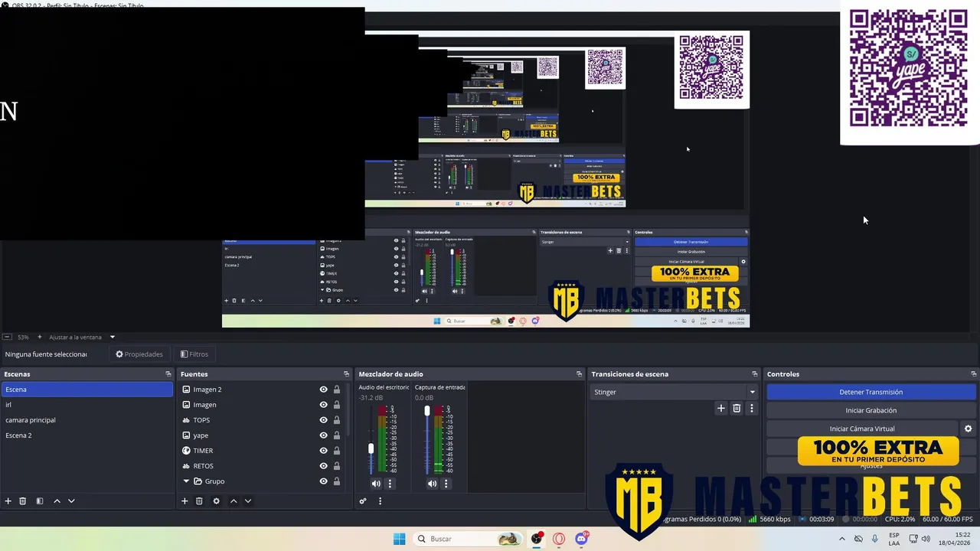
Task: Adjust Audio del escritorio volume fader
Action: pyautogui.click(x=371, y=448)
